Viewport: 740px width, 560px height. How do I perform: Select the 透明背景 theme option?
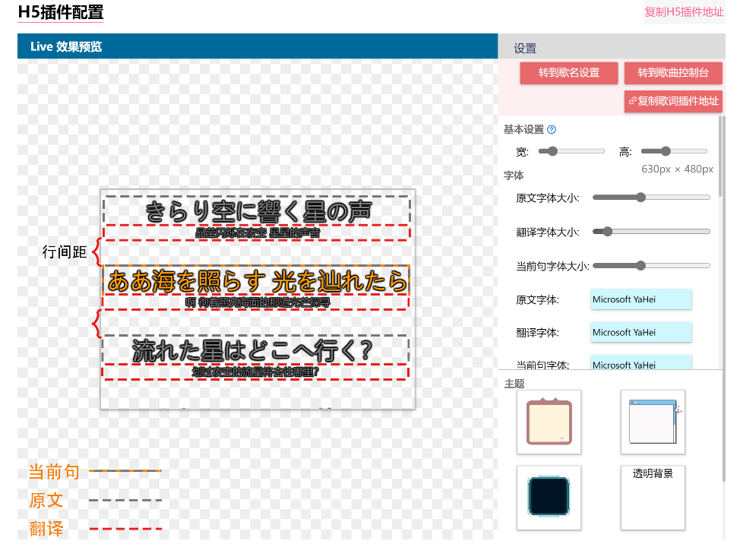tap(653, 497)
